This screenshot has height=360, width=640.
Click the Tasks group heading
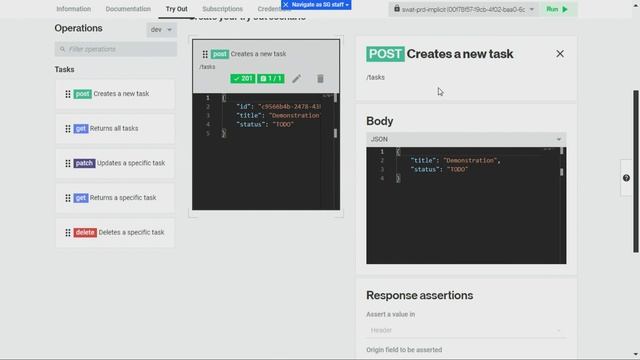(x=64, y=69)
